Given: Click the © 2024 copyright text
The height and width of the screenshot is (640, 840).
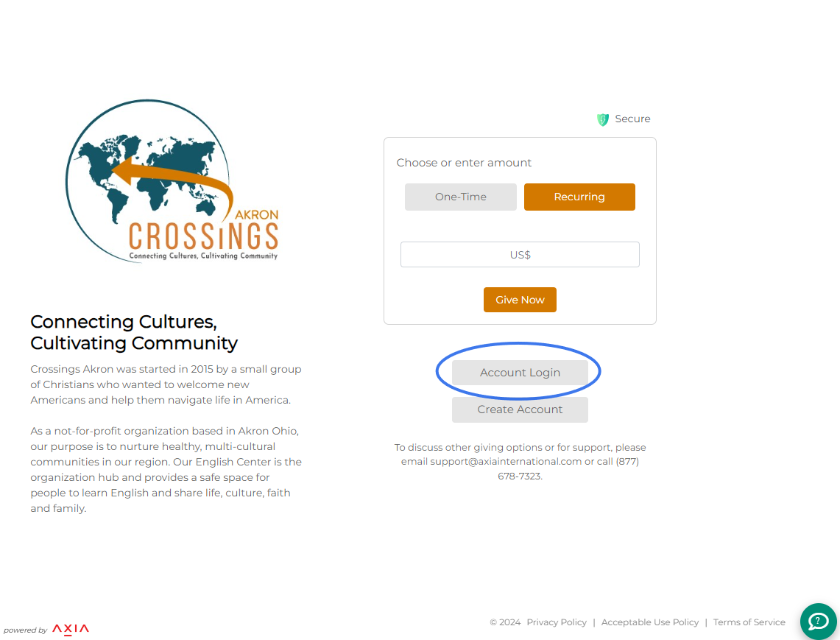Looking at the screenshot, I should click(x=505, y=622).
